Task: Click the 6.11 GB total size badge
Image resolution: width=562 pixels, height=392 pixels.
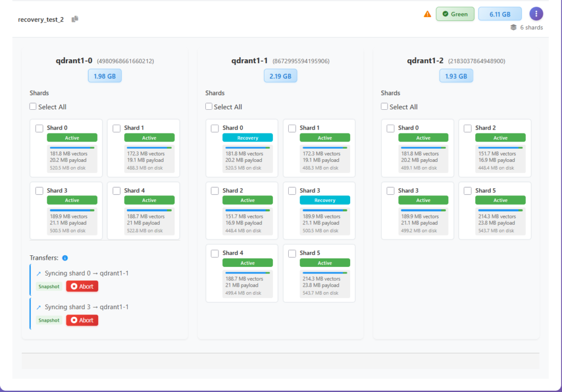Action: click(x=499, y=14)
